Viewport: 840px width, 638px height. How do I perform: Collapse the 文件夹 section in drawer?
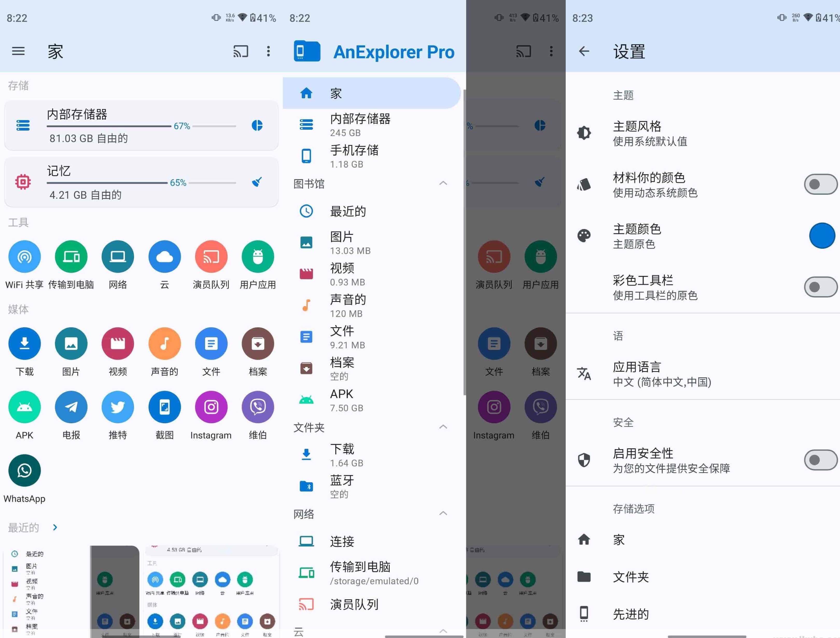pyautogui.click(x=443, y=427)
